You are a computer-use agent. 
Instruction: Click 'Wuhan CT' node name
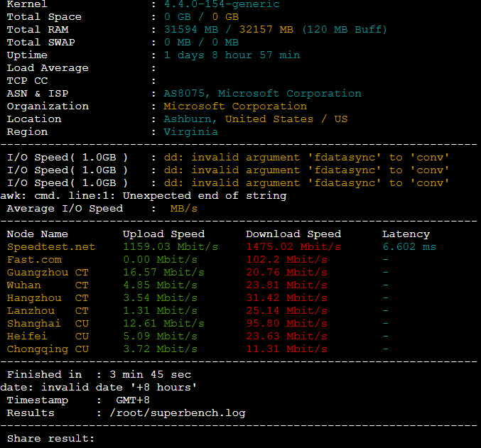(48, 285)
